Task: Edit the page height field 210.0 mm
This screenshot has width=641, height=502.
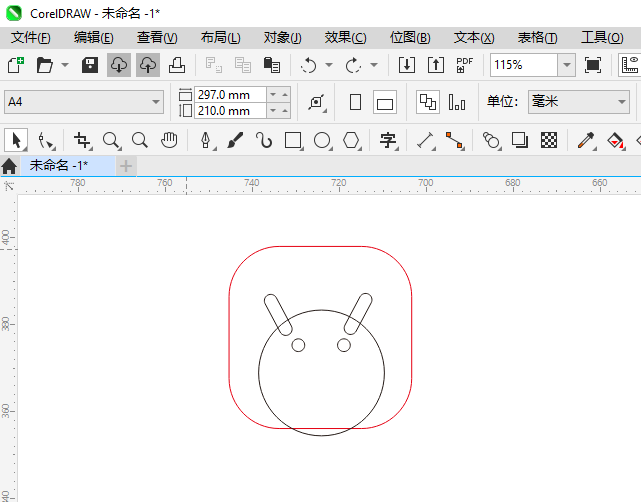Action: (230, 111)
